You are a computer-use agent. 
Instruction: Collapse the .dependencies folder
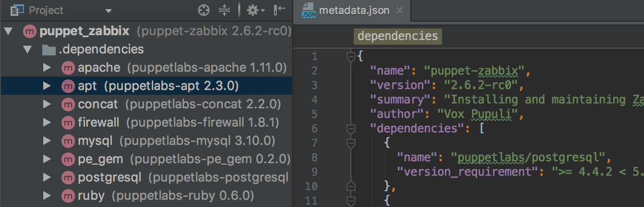[28, 49]
